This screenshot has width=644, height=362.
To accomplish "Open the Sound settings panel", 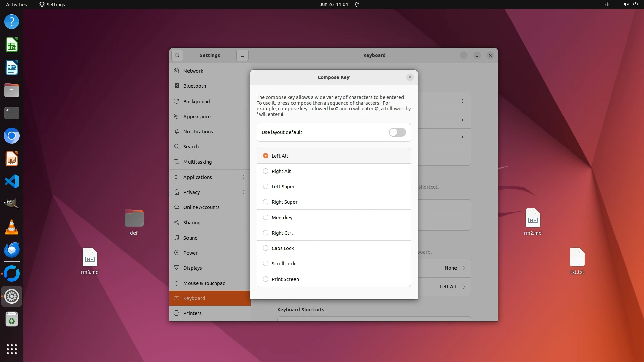I will (x=190, y=238).
